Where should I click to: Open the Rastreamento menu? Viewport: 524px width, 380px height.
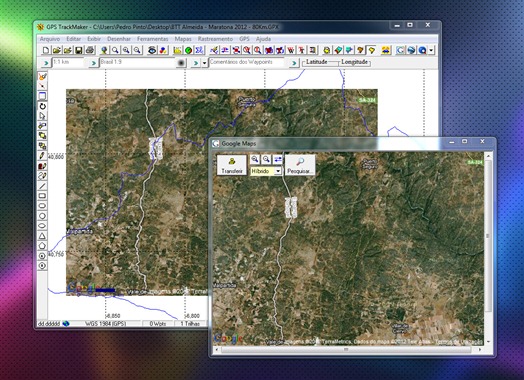point(215,39)
